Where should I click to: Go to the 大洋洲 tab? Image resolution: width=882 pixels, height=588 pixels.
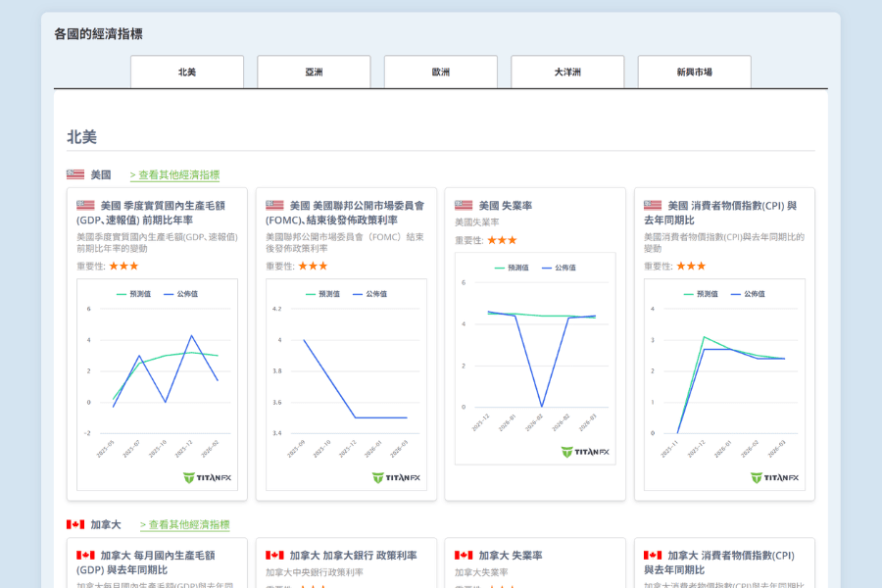click(x=567, y=73)
